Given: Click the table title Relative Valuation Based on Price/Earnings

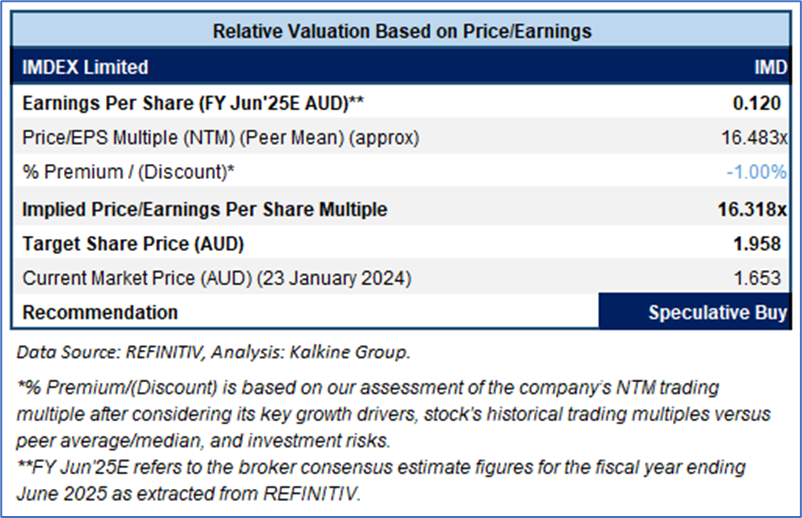Looking at the screenshot, I should point(402,31).
